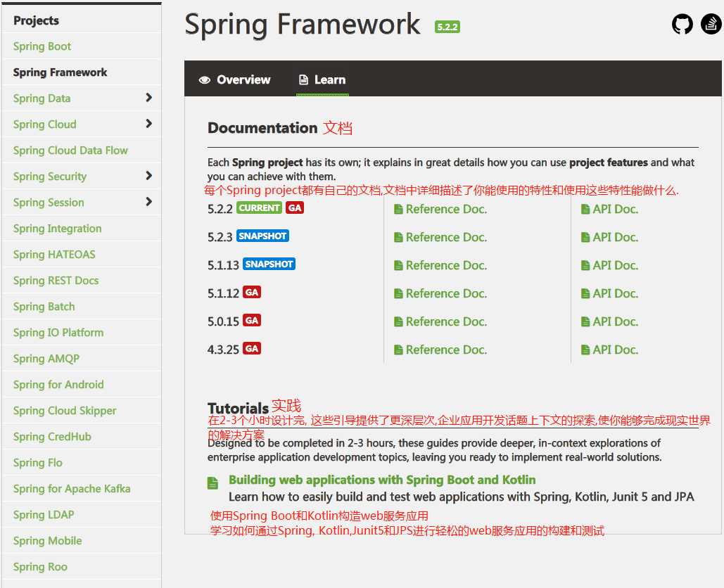Open Spring for Apache Kafka project
The width and height of the screenshot is (724, 588).
[x=72, y=489]
